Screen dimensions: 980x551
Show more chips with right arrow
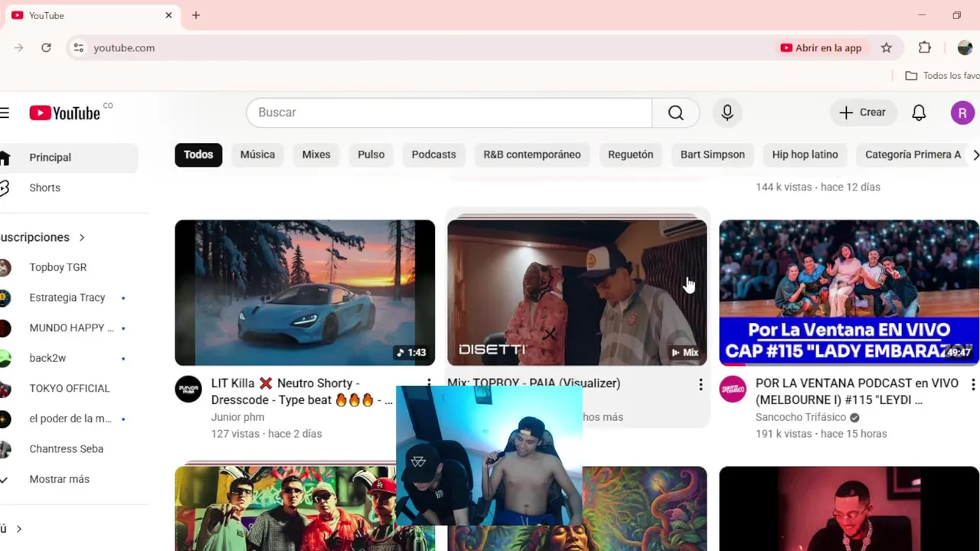point(975,155)
